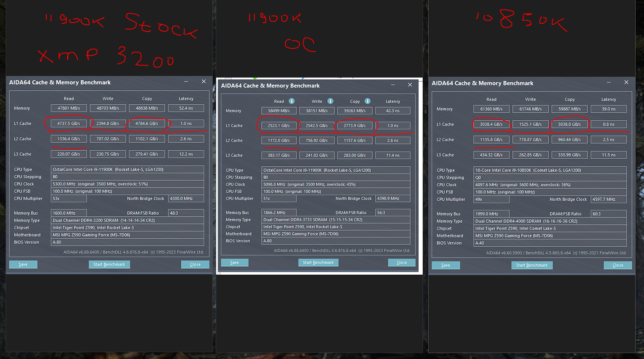Viewport: 644px width, 359px height.
Task: Select the memory read value "47801 MB/s"
Action: (x=69, y=108)
